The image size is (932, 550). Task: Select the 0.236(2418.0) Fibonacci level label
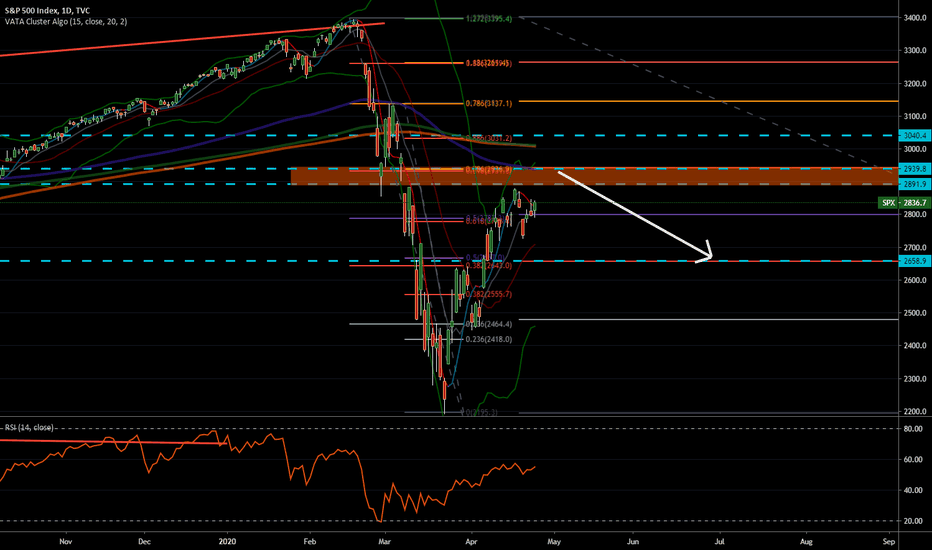pyautogui.click(x=489, y=340)
